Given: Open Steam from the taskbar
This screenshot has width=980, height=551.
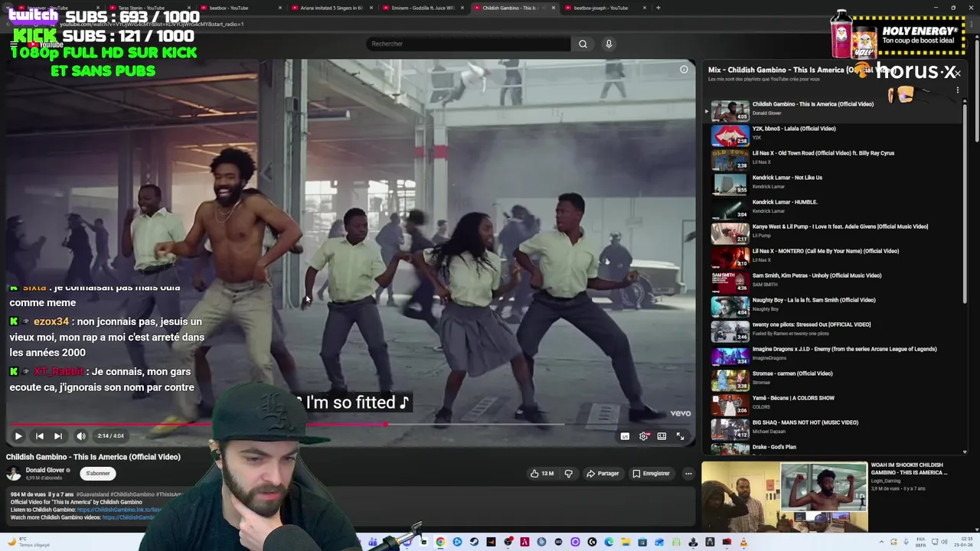Looking at the screenshot, I should (x=474, y=543).
